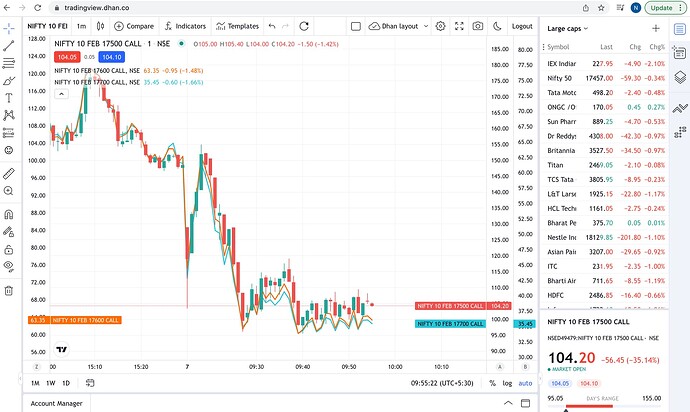
Task: Open the candlestick chart style menu
Action: pos(100,26)
